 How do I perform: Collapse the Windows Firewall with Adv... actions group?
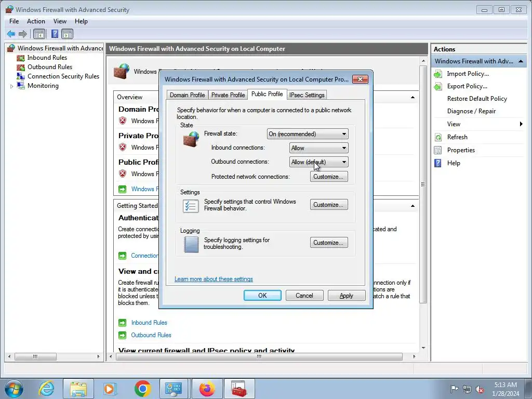click(x=521, y=61)
